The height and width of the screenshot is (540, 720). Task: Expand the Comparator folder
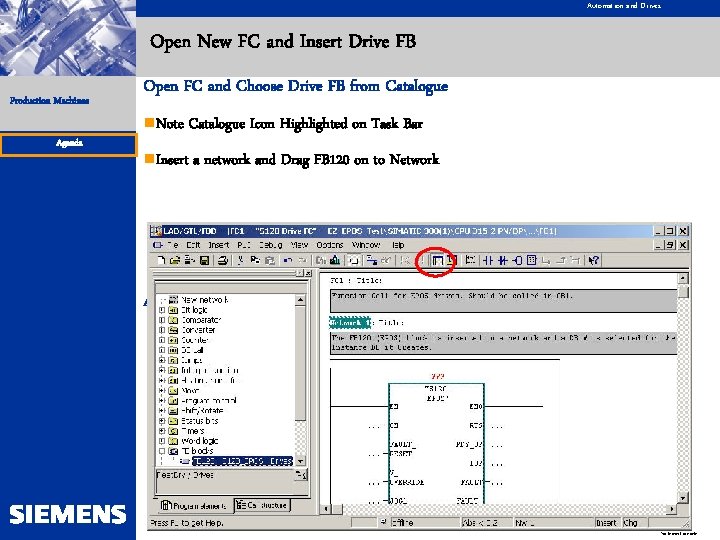coord(162,320)
